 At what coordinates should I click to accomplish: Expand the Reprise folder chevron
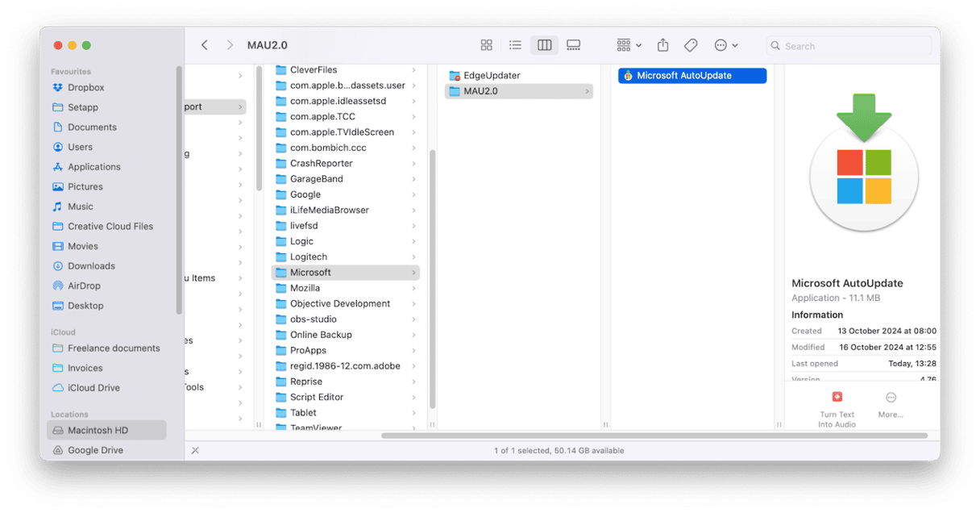pos(414,382)
